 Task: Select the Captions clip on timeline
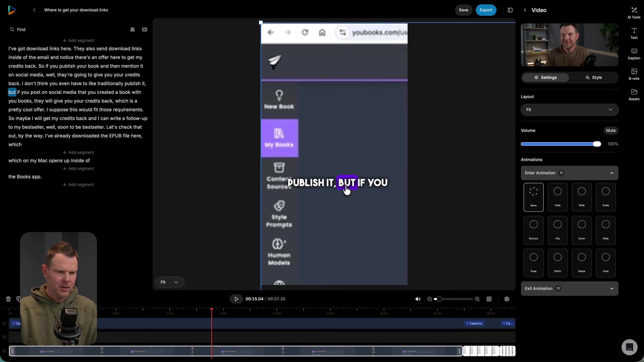(474, 323)
